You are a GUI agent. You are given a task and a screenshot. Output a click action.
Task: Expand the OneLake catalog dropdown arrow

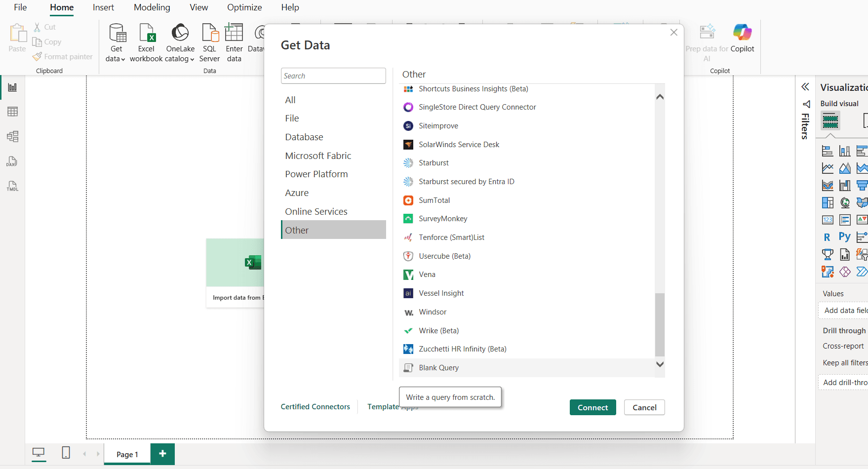pos(192,59)
